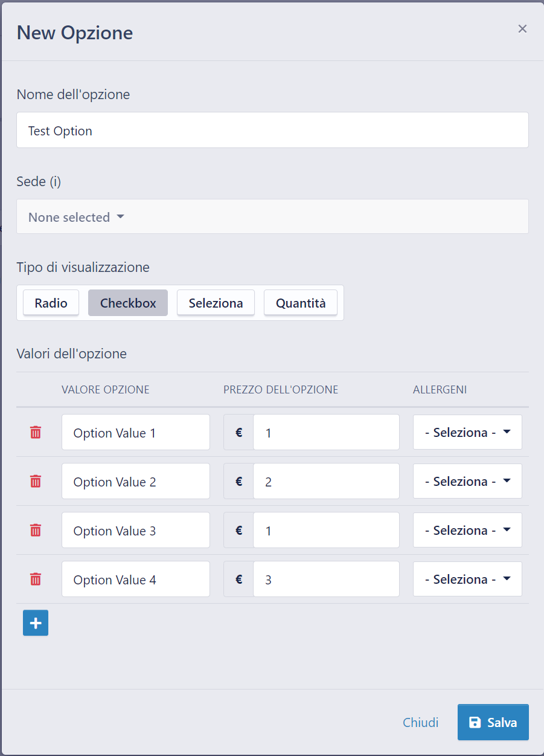The height and width of the screenshot is (756, 544).
Task: Select the Radio display type
Action: pos(51,303)
